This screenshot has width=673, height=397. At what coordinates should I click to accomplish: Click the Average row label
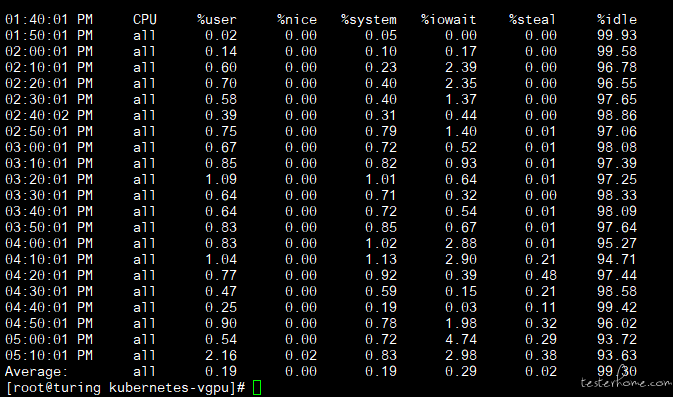point(36,372)
